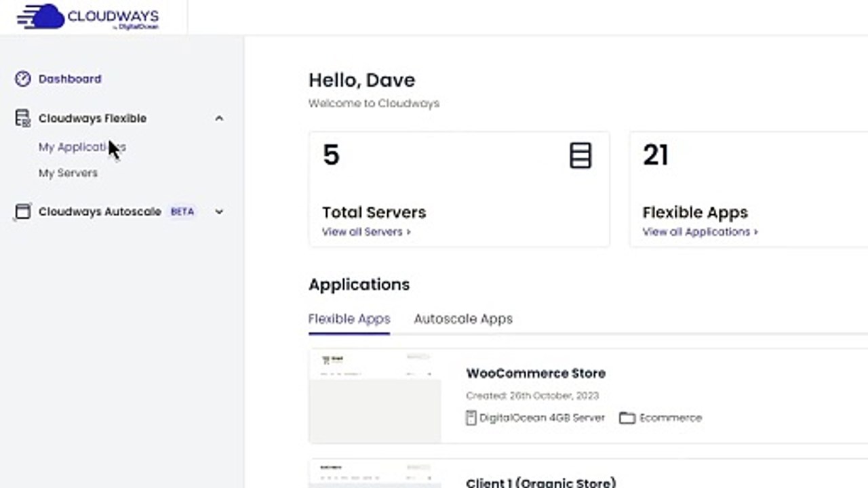Switch to the Autoscale Apps tab
The width and height of the screenshot is (868, 488).
click(463, 319)
